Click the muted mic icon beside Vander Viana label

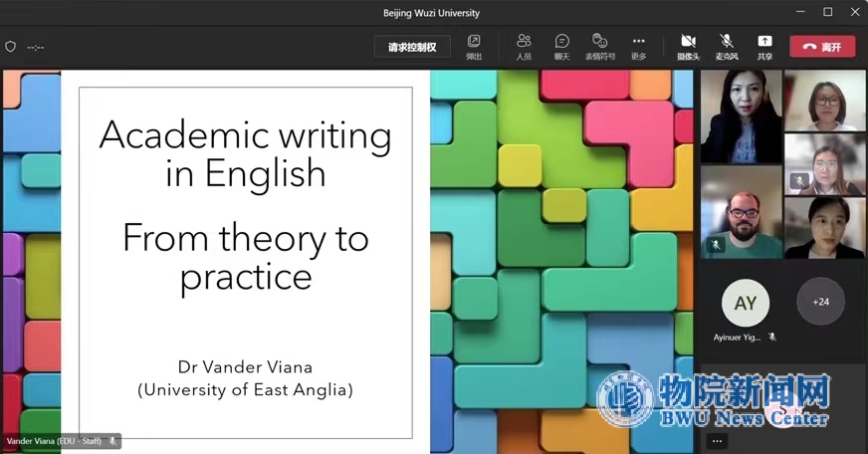click(x=112, y=441)
